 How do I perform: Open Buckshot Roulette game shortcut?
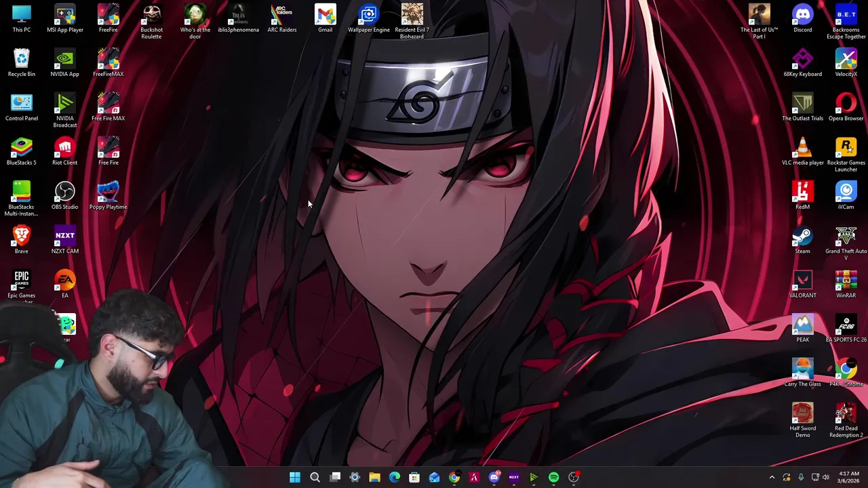(151, 22)
